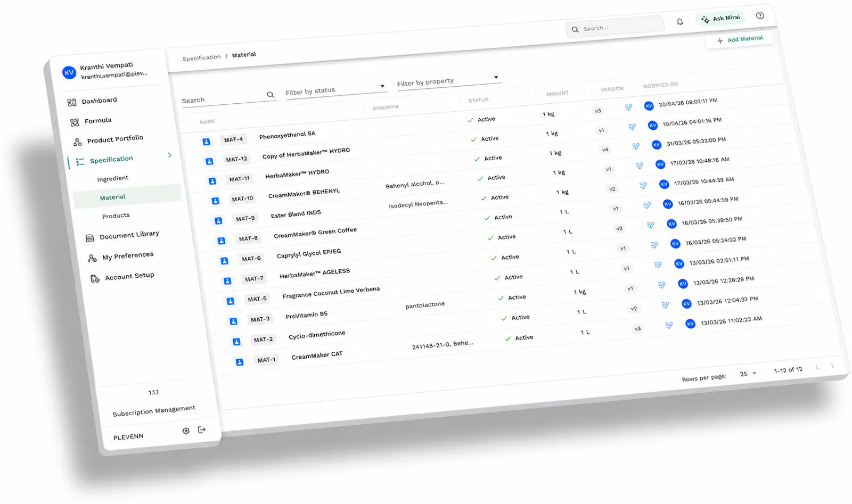Viewport: 852px width, 504px height.
Task: Click the blue material icon for MAT-1
Action: coord(240,362)
